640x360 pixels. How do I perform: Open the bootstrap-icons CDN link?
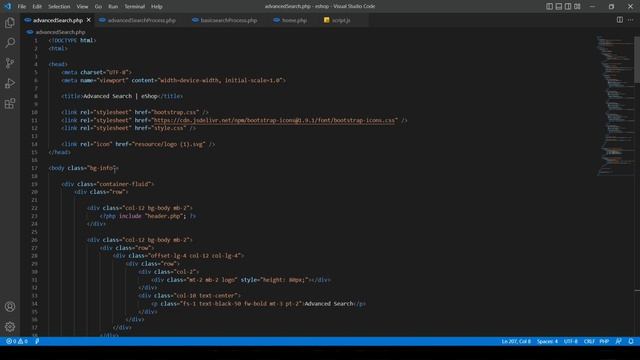coord(274,120)
